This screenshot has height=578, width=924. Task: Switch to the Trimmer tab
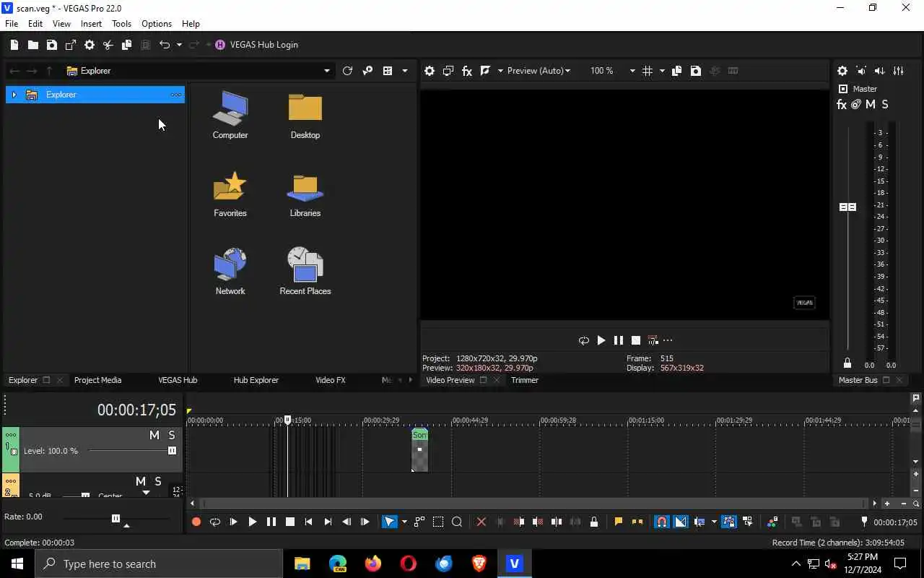525,380
